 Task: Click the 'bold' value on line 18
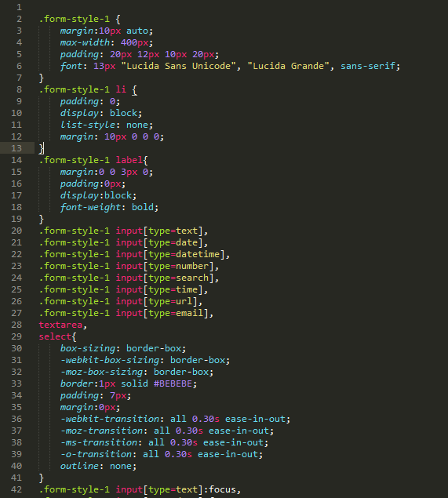click(143, 207)
